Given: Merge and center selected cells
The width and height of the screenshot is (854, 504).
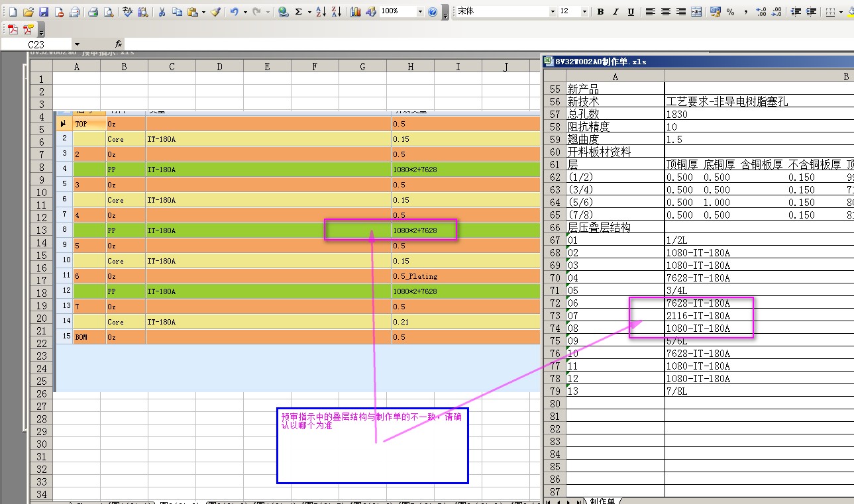Looking at the screenshot, I should coord(696,12).
